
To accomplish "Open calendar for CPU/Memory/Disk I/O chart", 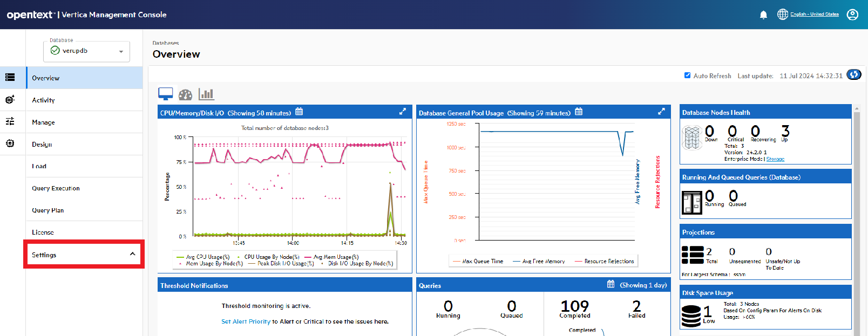I will 299,112.
